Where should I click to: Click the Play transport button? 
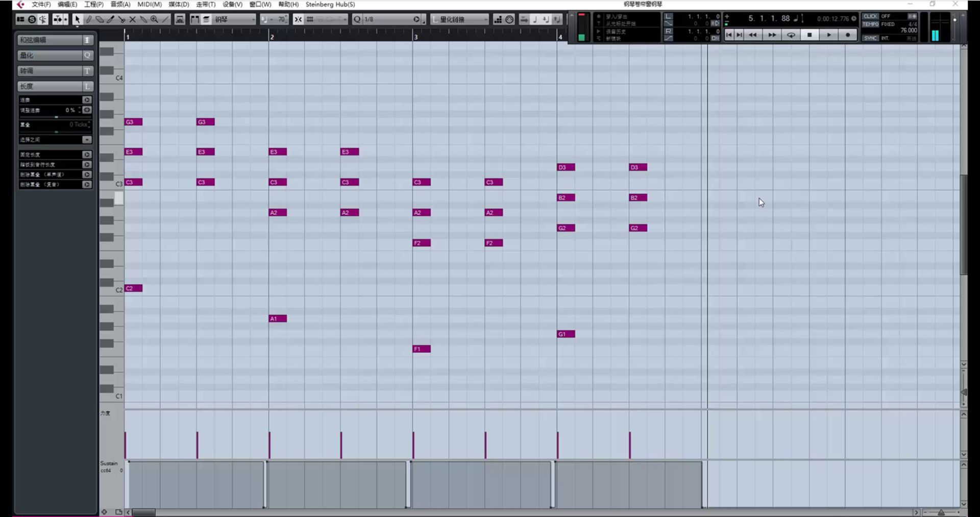[x=829, y=35]
